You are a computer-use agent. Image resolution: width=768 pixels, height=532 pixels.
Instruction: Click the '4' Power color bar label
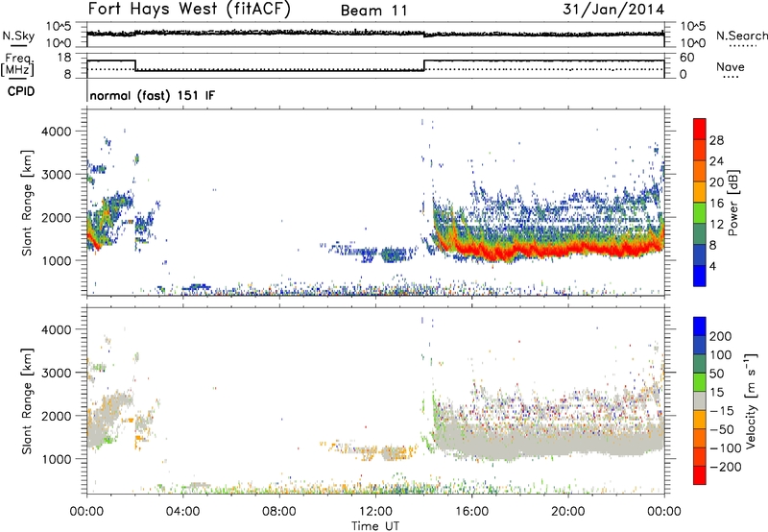[x=712, y=266]
